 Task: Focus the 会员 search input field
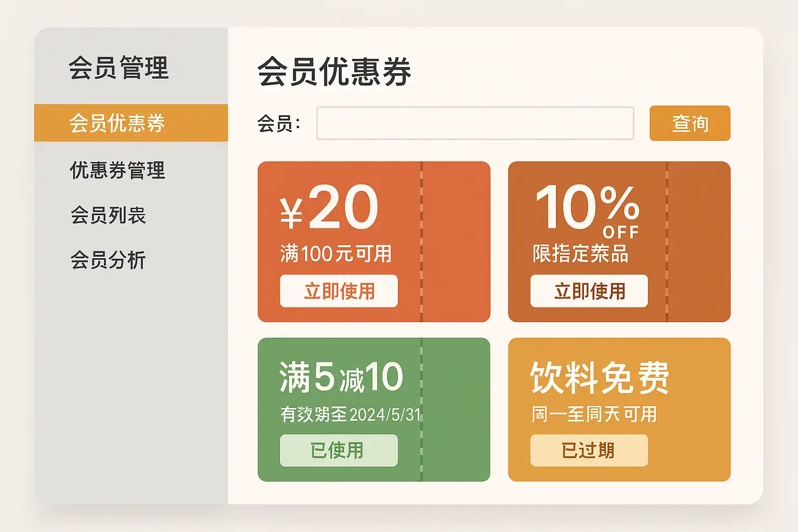click(x=475, y=123)
